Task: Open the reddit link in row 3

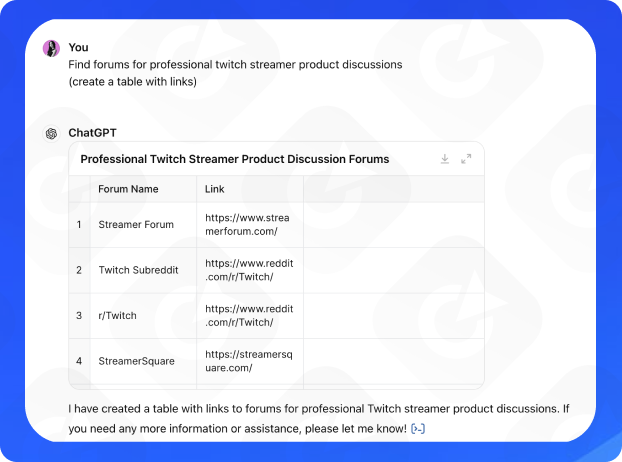Action: point(247,315)
